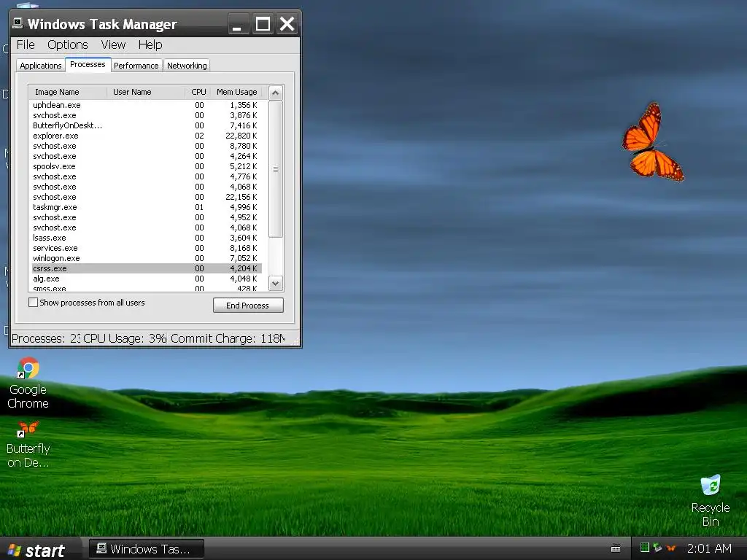Open the Help menu

[x=150, y=44]
